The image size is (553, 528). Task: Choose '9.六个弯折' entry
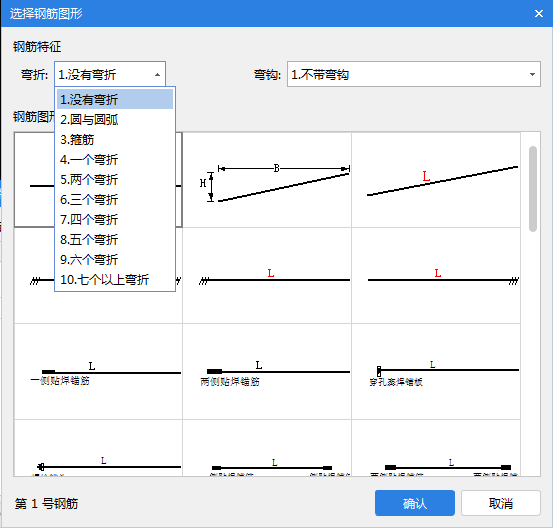(115, 260)
